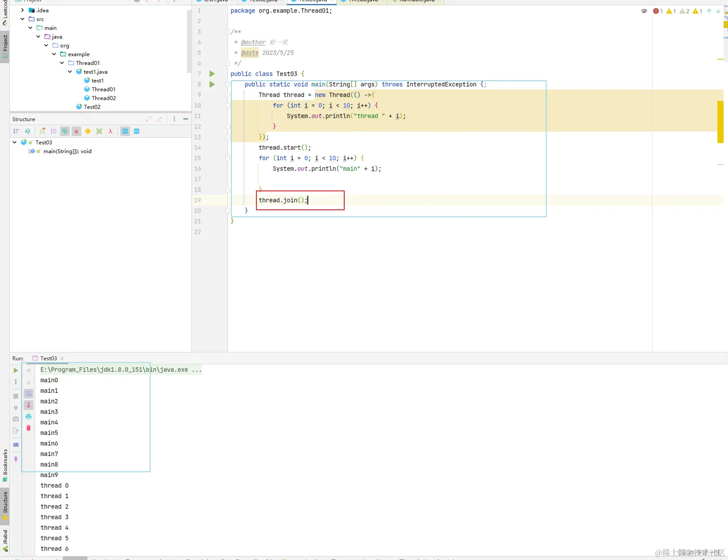This screenshot has height=560, width=728.
Task: Collapse Test03 node in Structure tree
Action: [x=14, y=142]
